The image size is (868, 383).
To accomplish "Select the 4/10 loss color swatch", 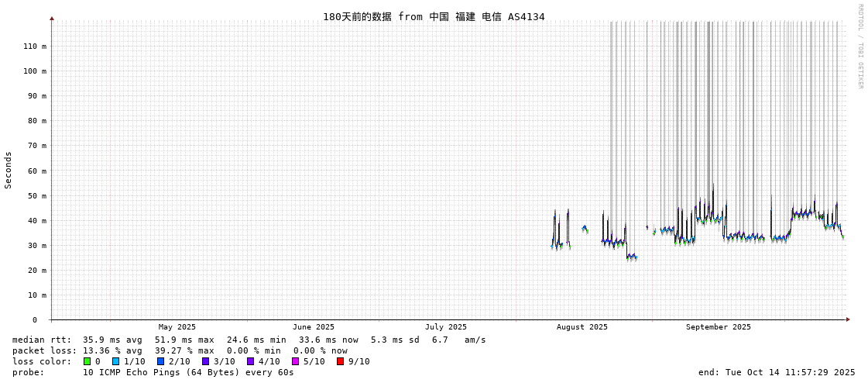I will (x=250, y=361).
